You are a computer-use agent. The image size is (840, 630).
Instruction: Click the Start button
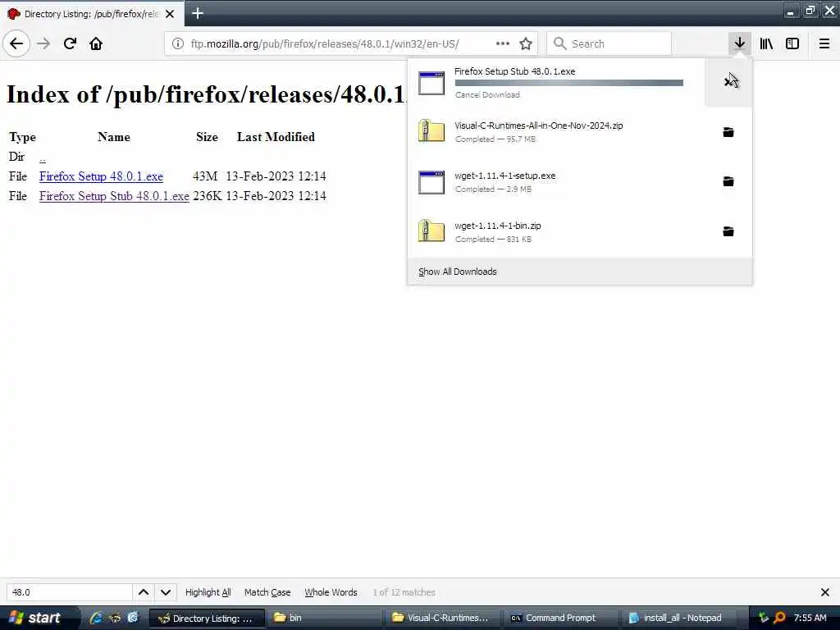pos(36,618)
